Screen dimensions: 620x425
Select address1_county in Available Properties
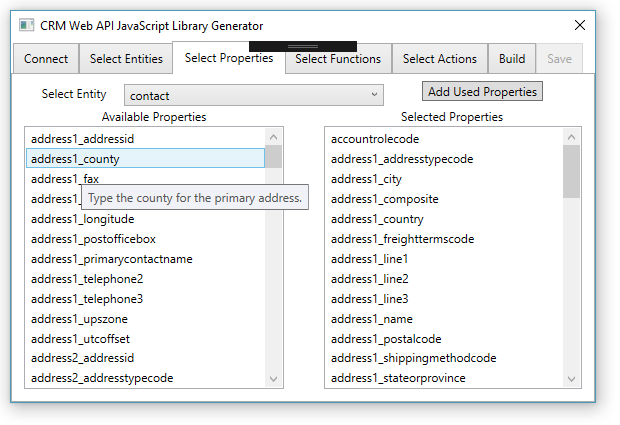tap(146, 159)
